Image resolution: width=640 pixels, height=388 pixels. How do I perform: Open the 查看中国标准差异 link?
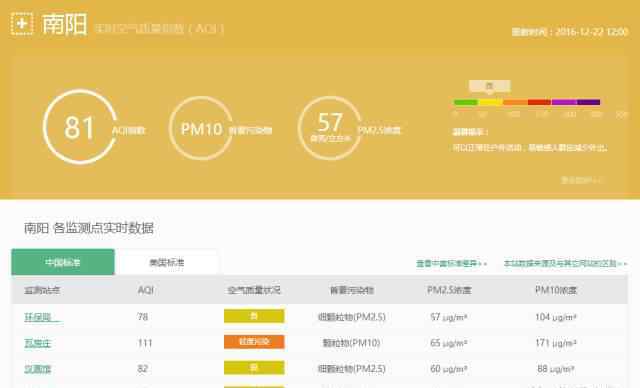(x=451, y=264)
